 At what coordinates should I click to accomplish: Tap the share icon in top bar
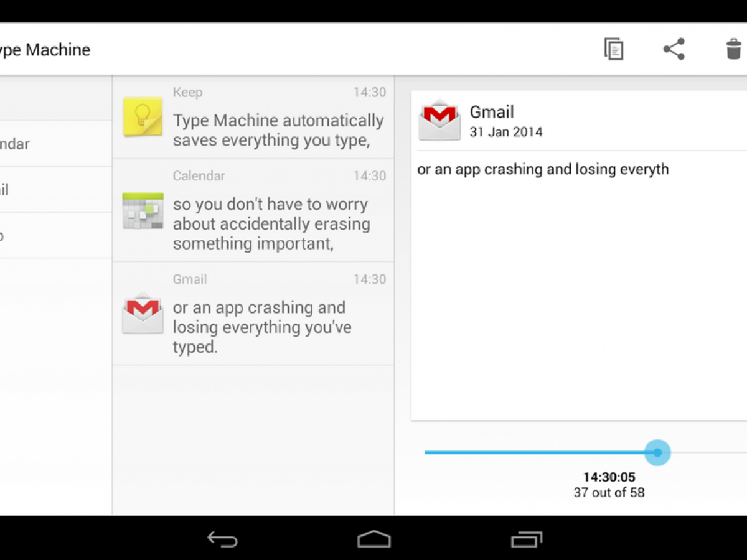[674, 49]
